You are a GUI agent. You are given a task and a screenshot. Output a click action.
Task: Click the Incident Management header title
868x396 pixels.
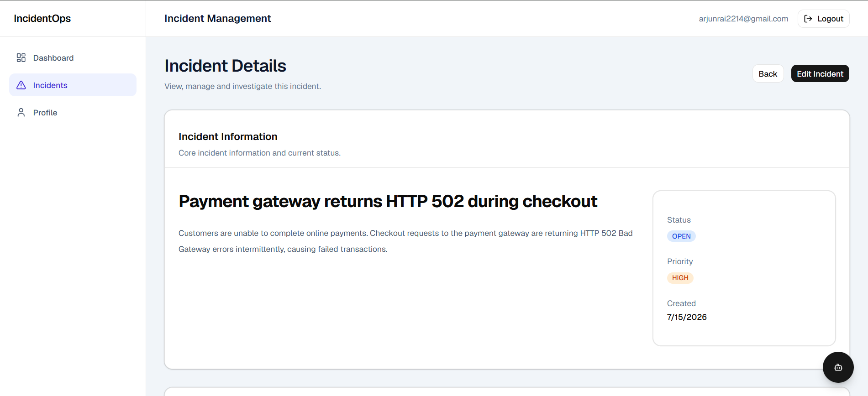[x=218, y=18]
